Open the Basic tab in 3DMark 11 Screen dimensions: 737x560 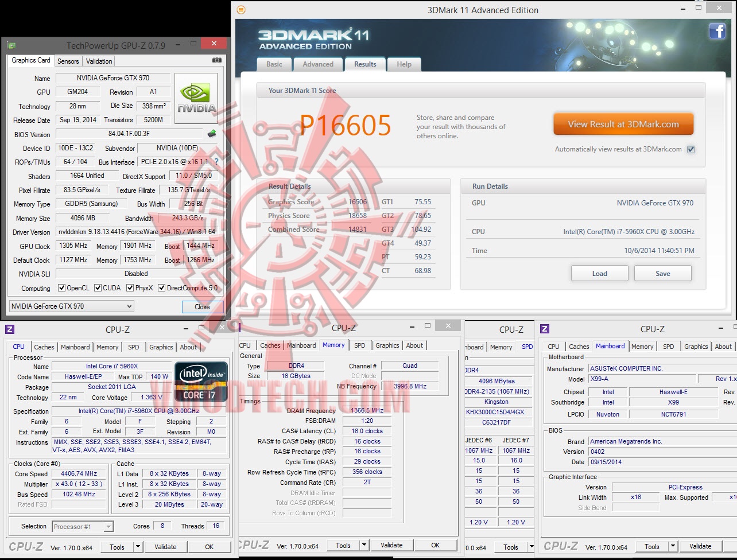[274, 64]
